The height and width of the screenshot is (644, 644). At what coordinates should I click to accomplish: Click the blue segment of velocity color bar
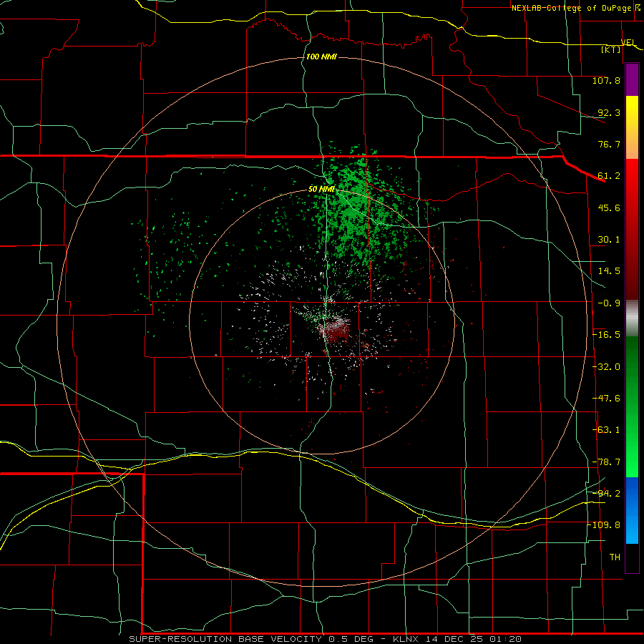pyautogui.click(x=632, y=510)
